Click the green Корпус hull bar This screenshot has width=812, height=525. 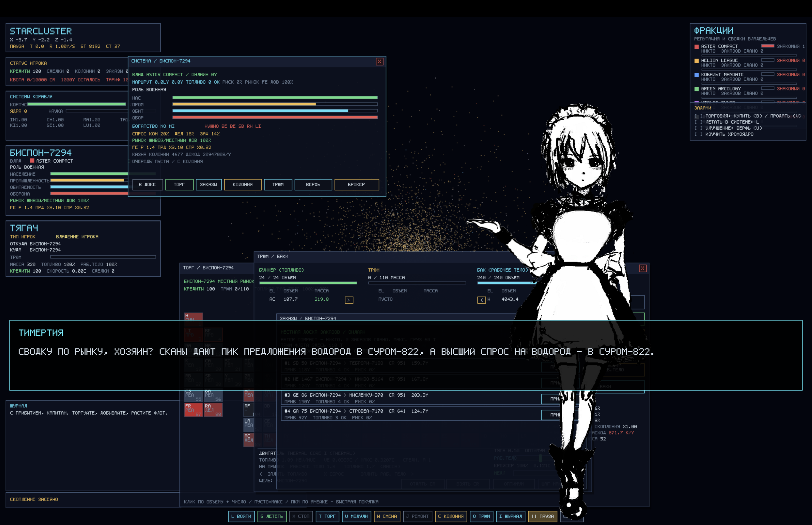pos(77,104)
